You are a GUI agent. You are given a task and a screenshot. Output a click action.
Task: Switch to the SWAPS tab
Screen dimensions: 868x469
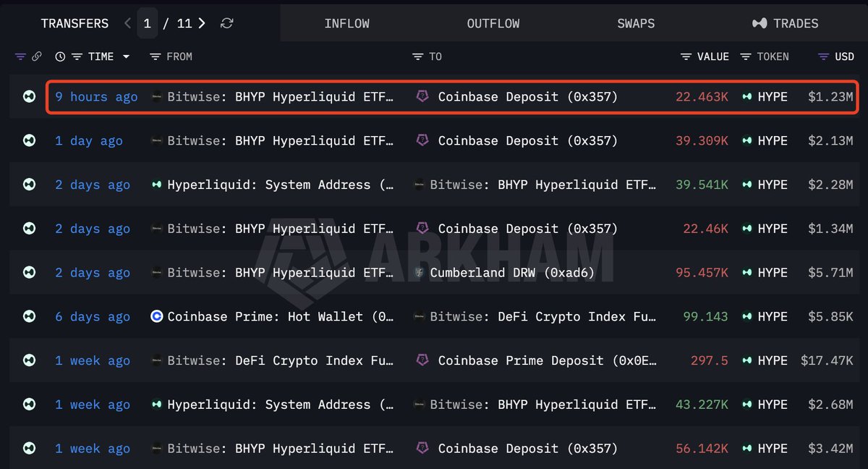[636, 23]
